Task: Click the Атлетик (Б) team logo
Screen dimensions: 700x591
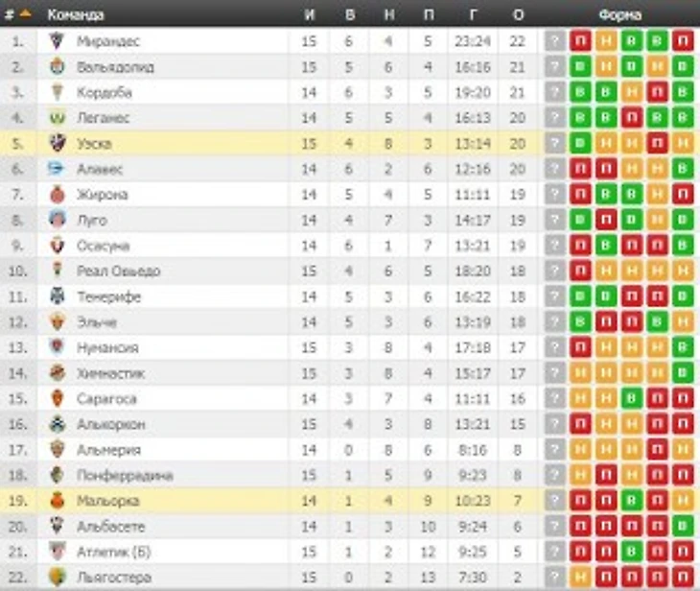Action: point(58,552)
